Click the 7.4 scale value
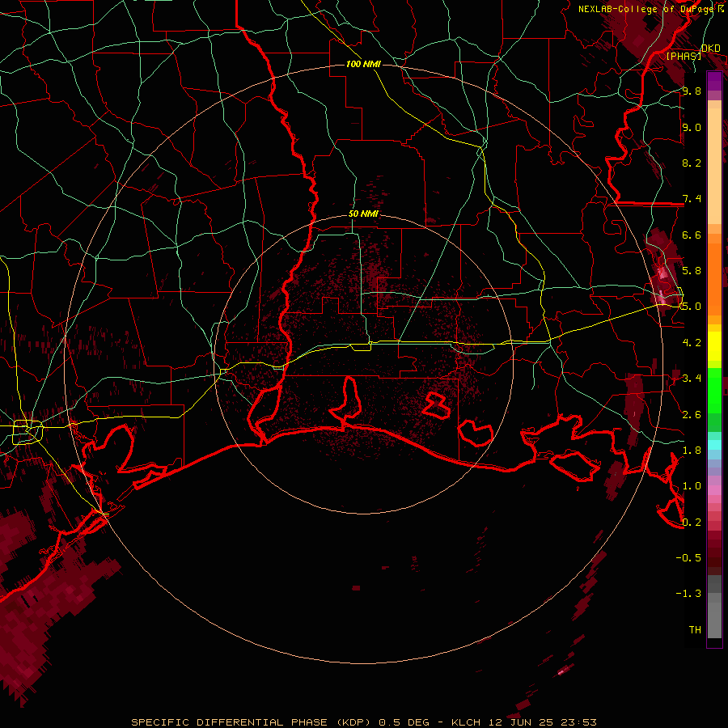This screenshot has width=728, height=728. [692, 199]
